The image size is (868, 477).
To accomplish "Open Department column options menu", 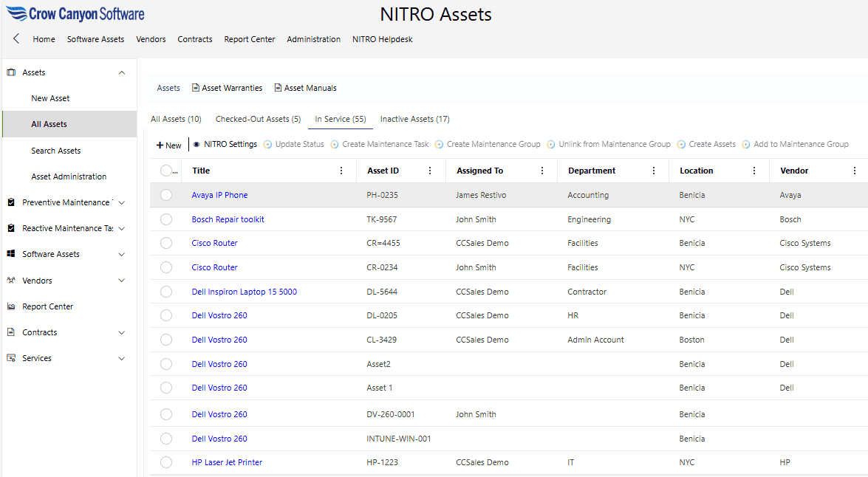I will [654, 171].
